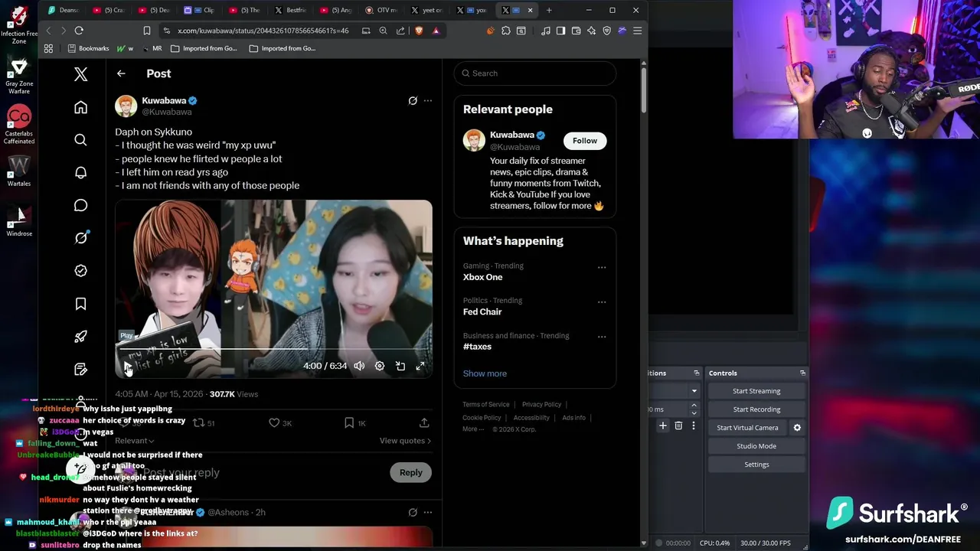Open the rocket icon in X sidebar
Screen dimensions: 980x551
(80, 337)
